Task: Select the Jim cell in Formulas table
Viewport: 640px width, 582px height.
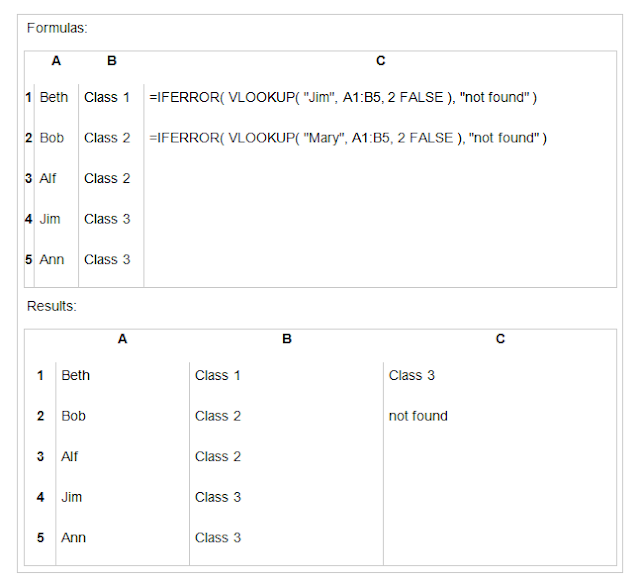Action: [50, 219]
